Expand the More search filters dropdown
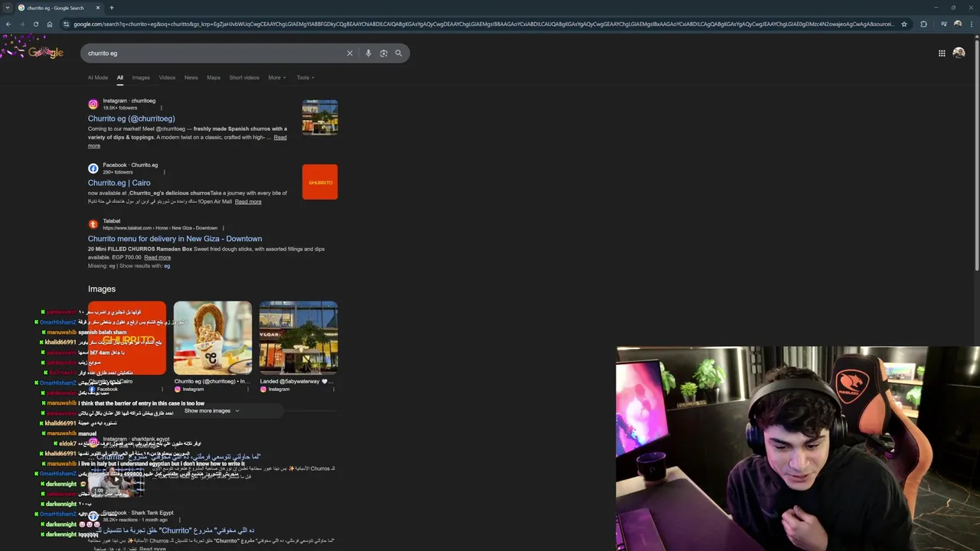Image resolution: width=980 pixels, height=551 pixels. (277, 77)
